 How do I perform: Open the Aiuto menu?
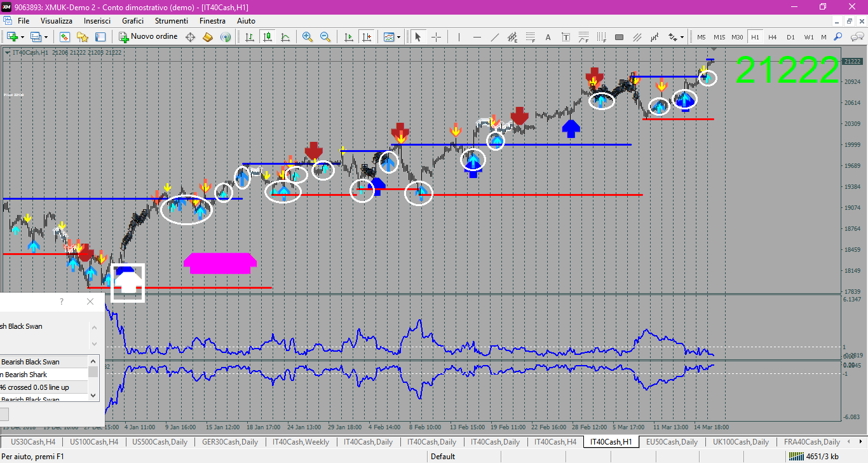[246, 21]
